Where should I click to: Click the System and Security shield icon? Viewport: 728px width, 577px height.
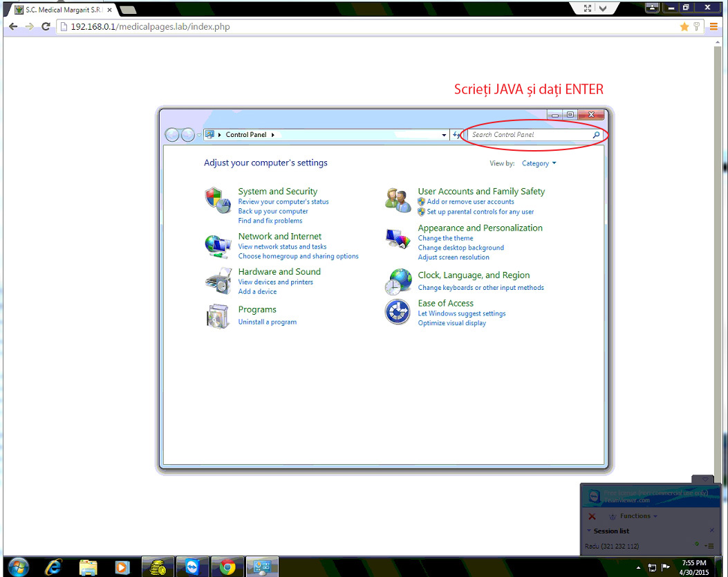tap(218, 200)
